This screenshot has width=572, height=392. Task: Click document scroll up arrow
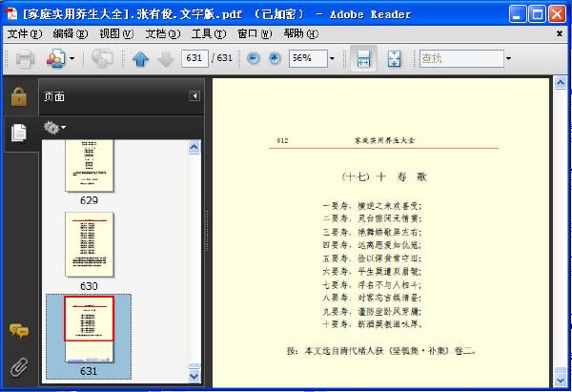point(560,83)
